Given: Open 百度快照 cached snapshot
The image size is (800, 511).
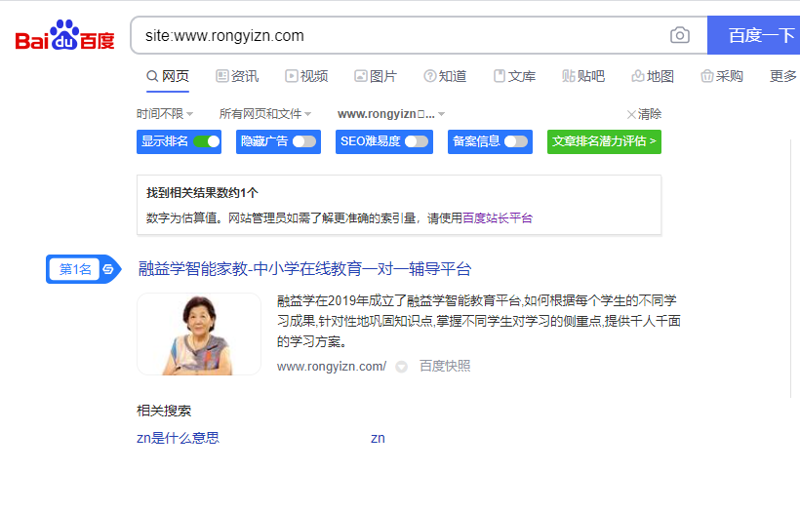Looking at the screenshot, I should click(445, 366).
